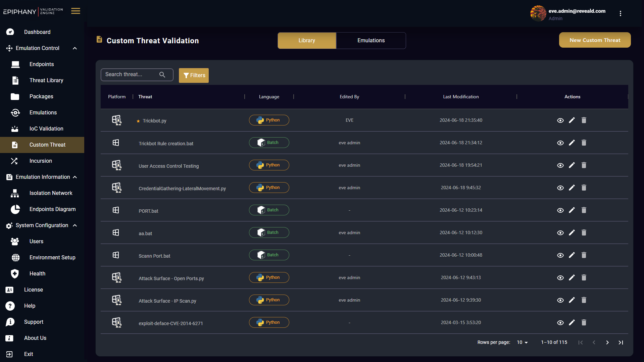Go to the last page of results
Screen dimensions: 644x362
click(621, 342)
